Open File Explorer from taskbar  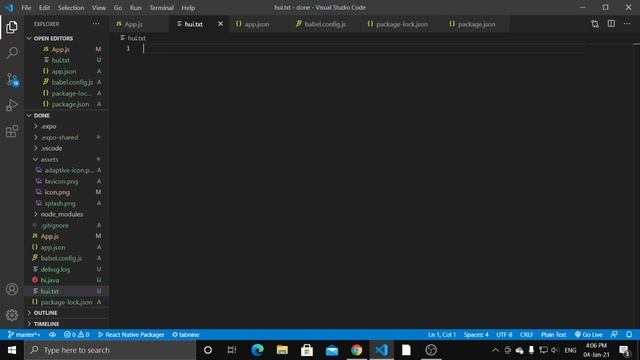point(282,350)
